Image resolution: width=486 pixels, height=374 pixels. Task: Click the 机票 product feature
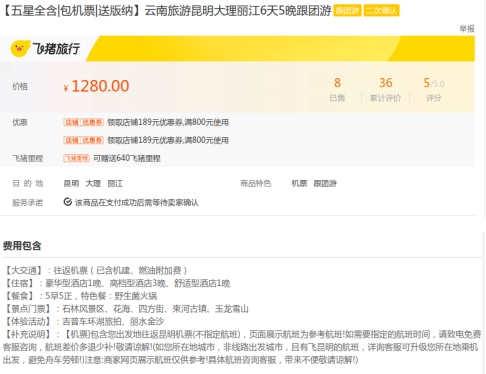[x=299, y=183]
